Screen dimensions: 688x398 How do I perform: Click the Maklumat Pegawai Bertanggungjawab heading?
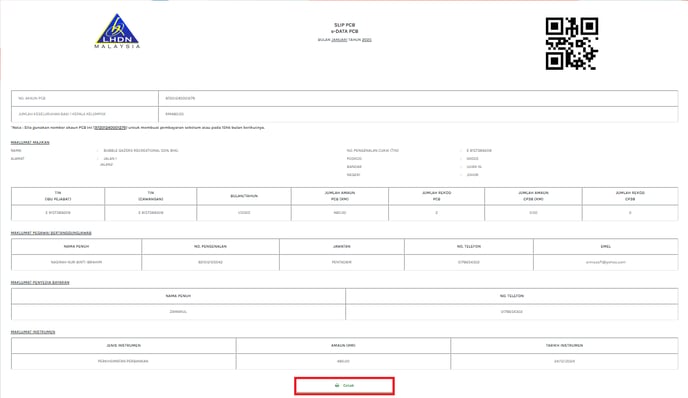[x=51, y=233]
